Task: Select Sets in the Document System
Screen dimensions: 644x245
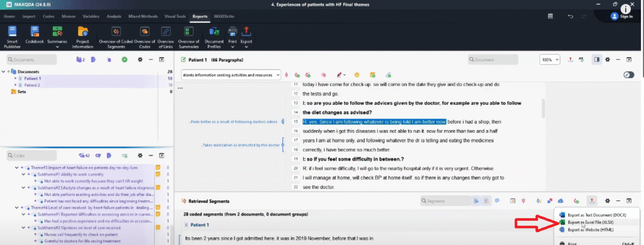Action: pos(22,92)
